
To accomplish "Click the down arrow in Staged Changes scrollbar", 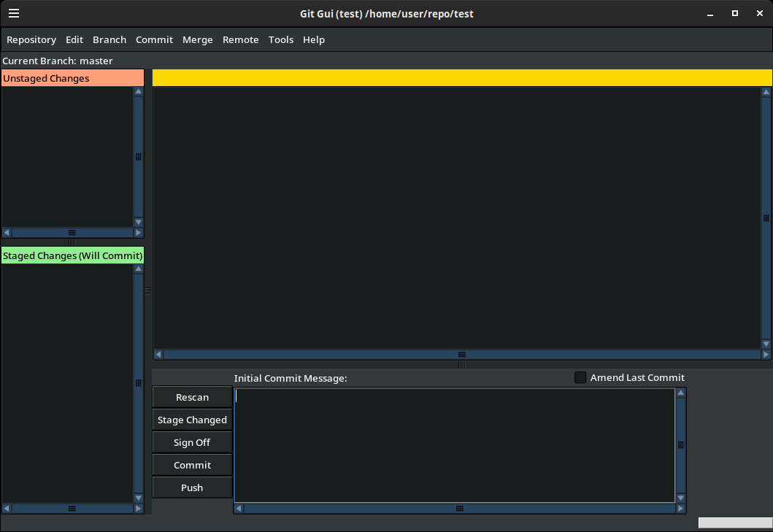I will pos(139,498).
